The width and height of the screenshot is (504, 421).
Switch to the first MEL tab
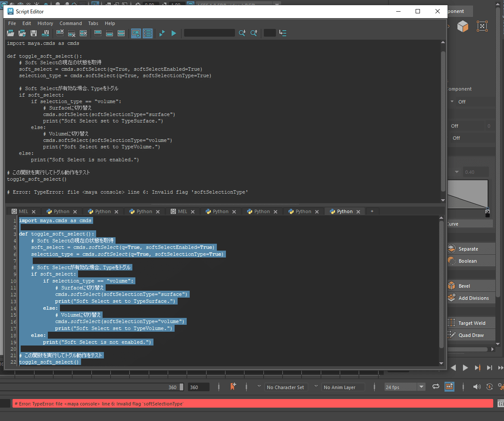click(23, 211)
